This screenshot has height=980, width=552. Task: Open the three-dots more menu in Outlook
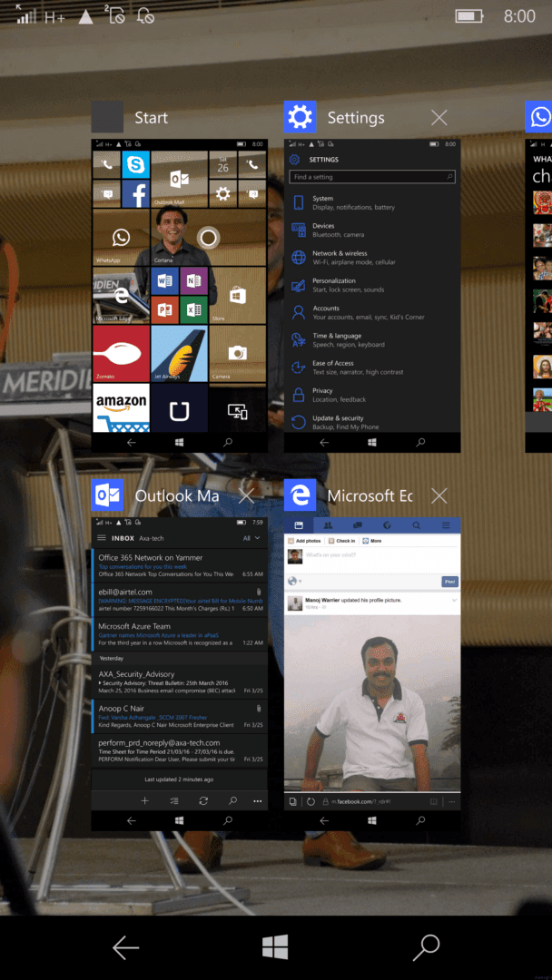pyautogui.click(x=257, y=800)
